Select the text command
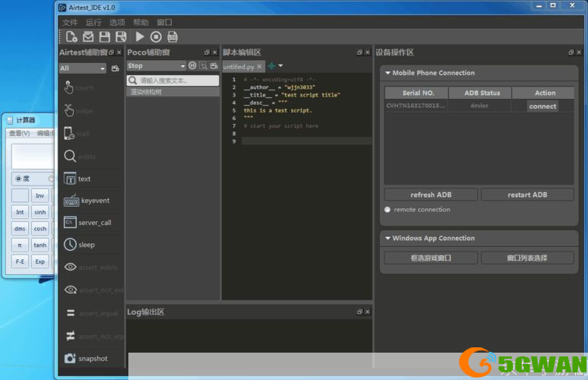 point(77,179)
